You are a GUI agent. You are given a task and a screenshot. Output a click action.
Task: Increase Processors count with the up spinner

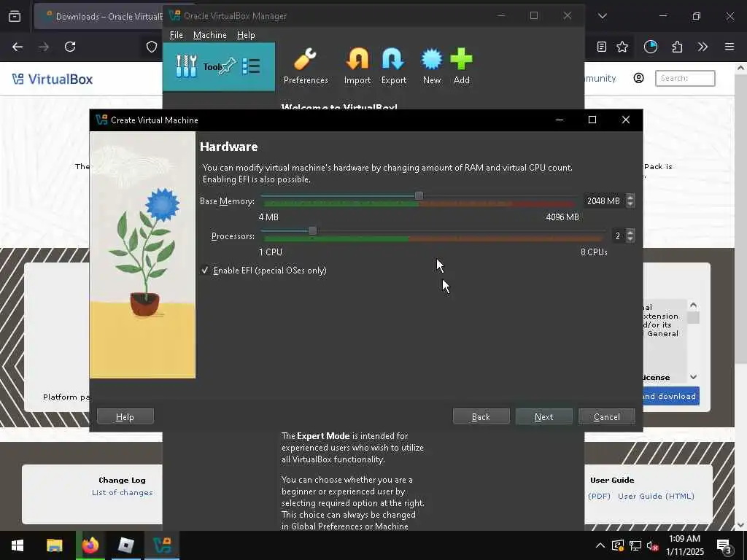click(630, 233)
